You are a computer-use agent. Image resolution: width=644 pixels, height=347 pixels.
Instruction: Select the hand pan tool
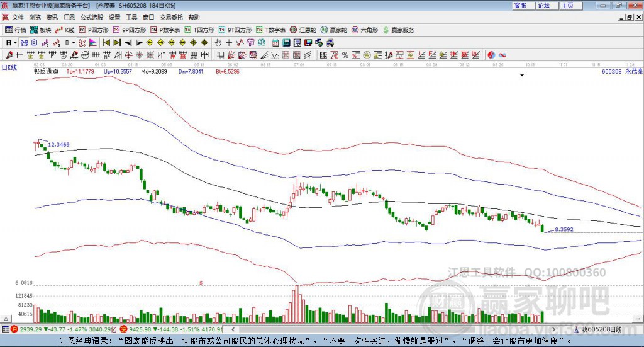point(218,42)
